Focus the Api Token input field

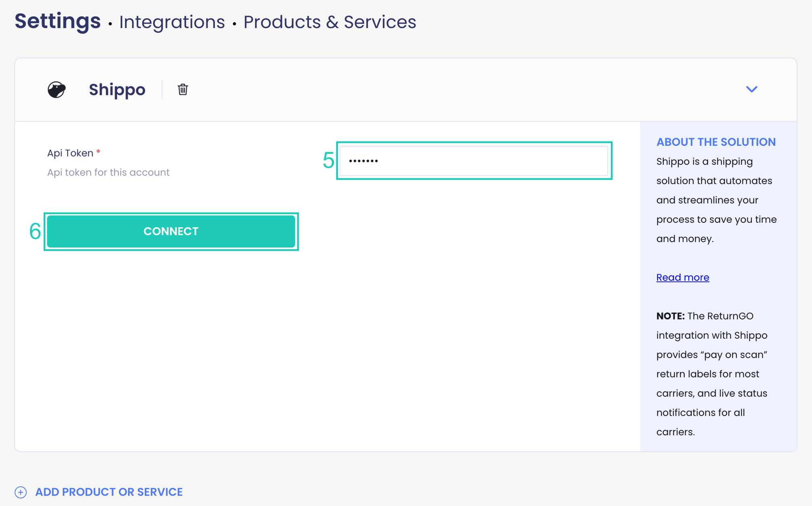click(x=473, y=161)
